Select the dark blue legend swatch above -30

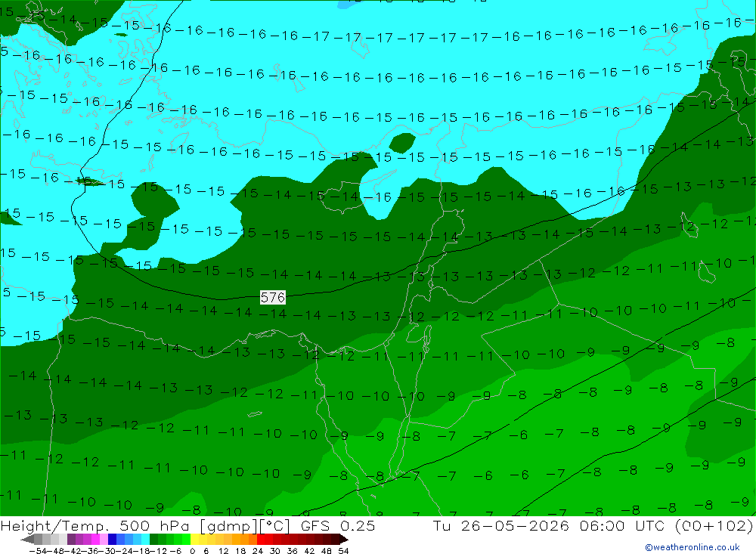point(112,540)
